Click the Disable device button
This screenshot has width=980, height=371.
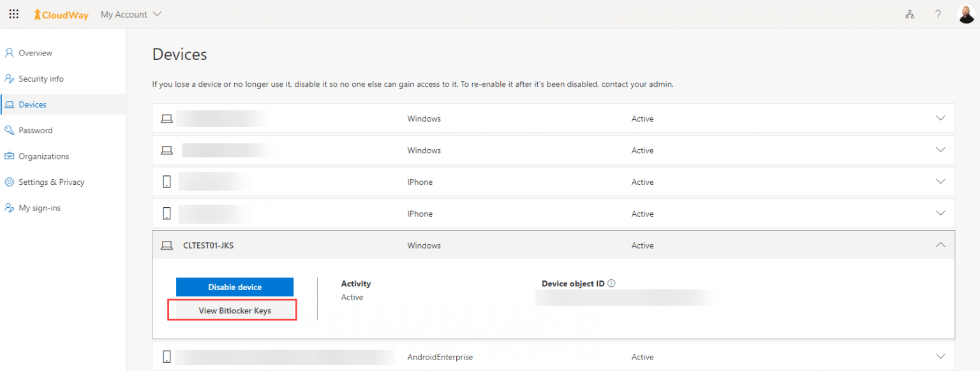click(234, 287)
